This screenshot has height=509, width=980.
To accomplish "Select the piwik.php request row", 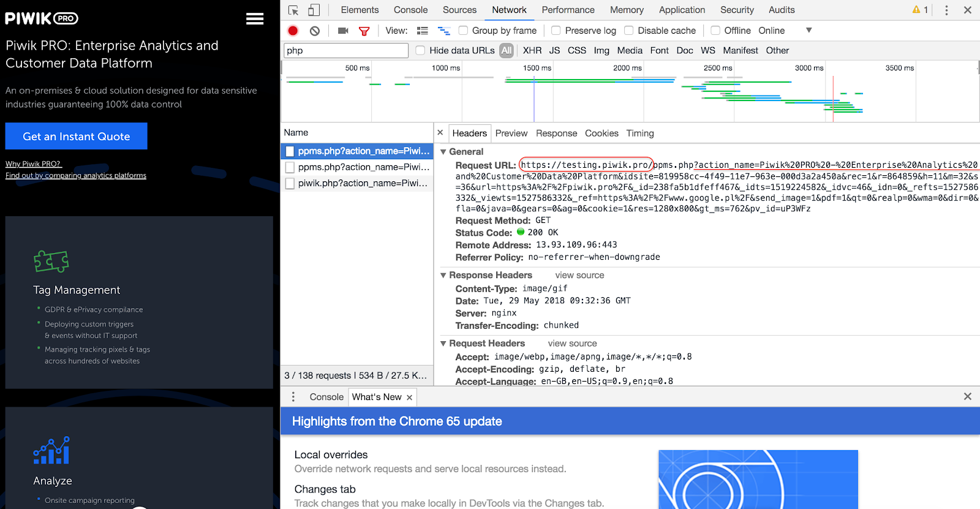I will coord(357,183).
